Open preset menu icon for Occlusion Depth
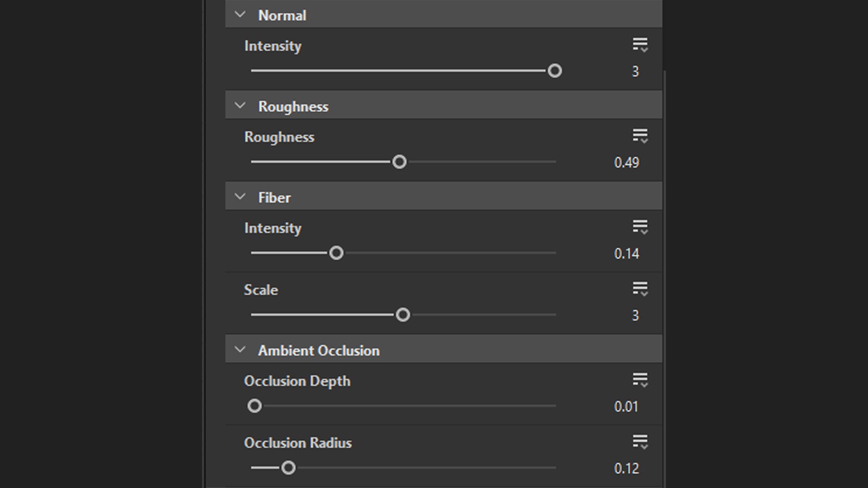 pyautogui.click(x=640, y=380)
